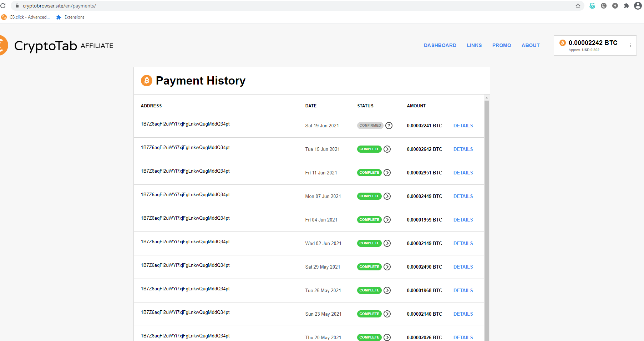Screen dimensions: 644x341
Task: Select amount 0.00002951 BTC
Action: tap(424, 173)
